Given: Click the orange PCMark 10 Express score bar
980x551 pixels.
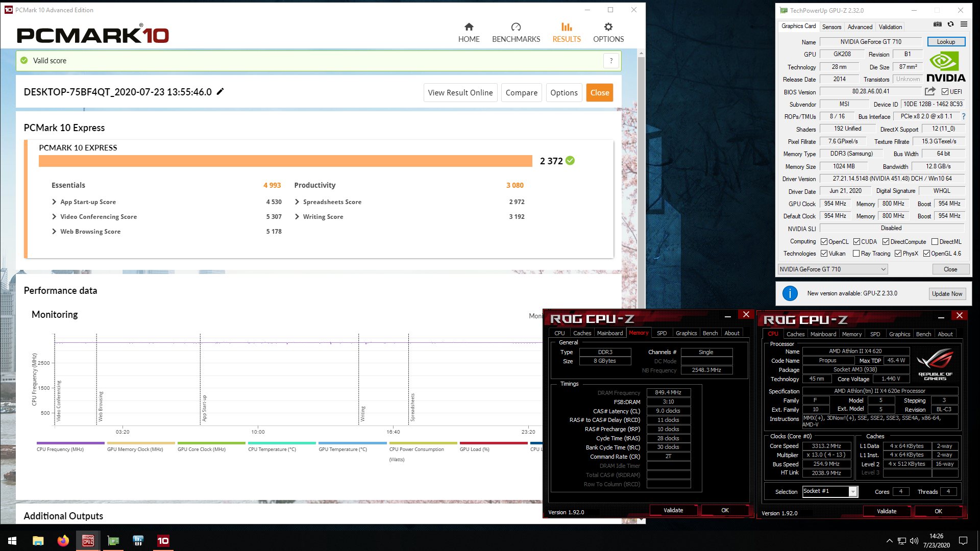Looking at the screenshot, I should tap(285, 161).
